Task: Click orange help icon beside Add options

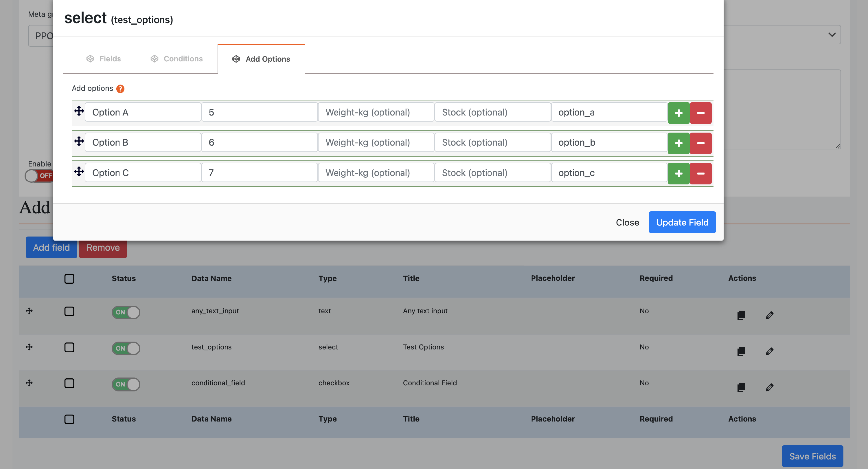Action: [x=120, y=89]
